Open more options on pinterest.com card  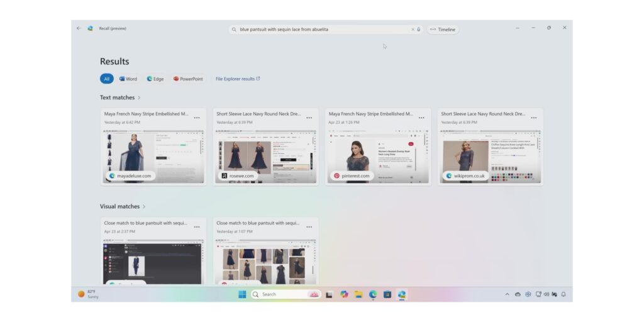pos(421,118)
